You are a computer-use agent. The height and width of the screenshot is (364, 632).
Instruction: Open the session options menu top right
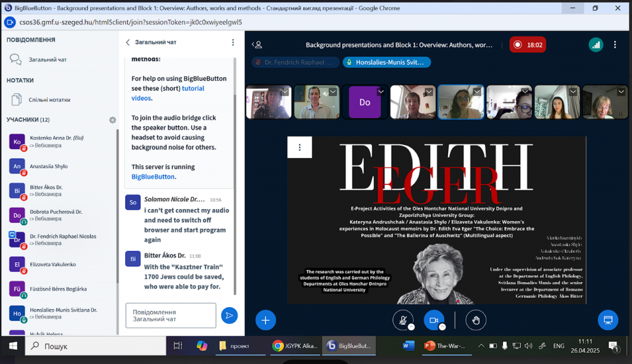615,44
